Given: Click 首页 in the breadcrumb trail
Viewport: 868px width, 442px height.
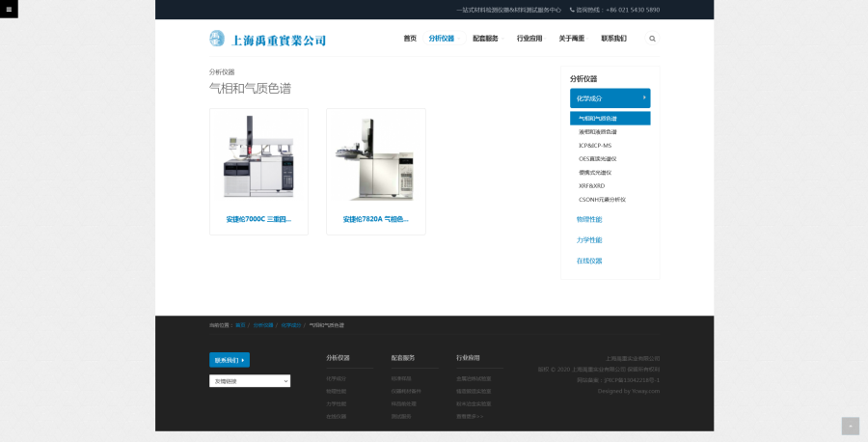Looking at the screenshot, I should (x=240, y=325).
